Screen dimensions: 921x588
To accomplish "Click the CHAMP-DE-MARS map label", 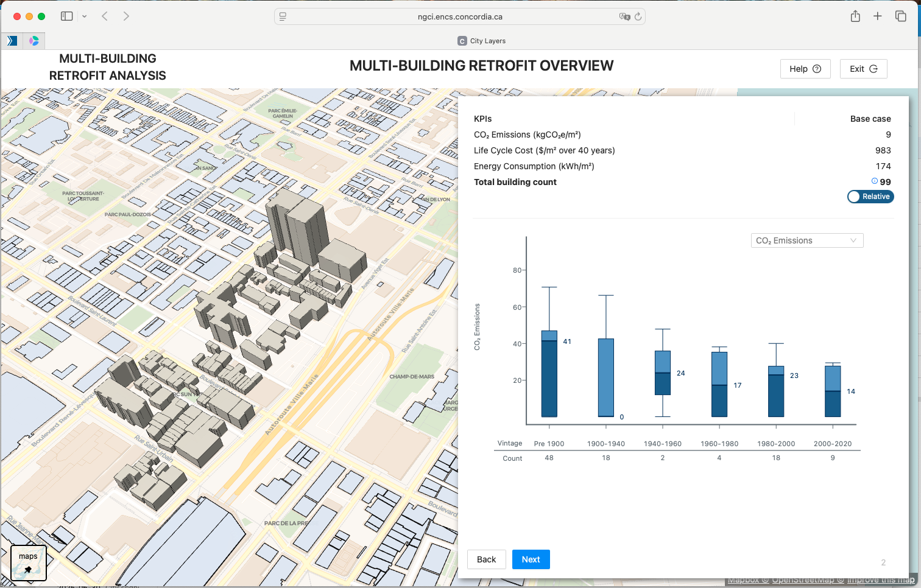I will pos(412,377).
